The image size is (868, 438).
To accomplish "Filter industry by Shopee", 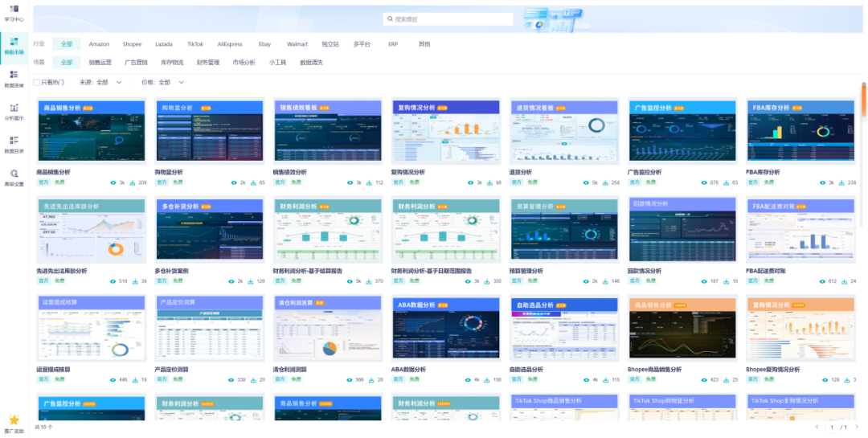I will (x=133, y=44).
